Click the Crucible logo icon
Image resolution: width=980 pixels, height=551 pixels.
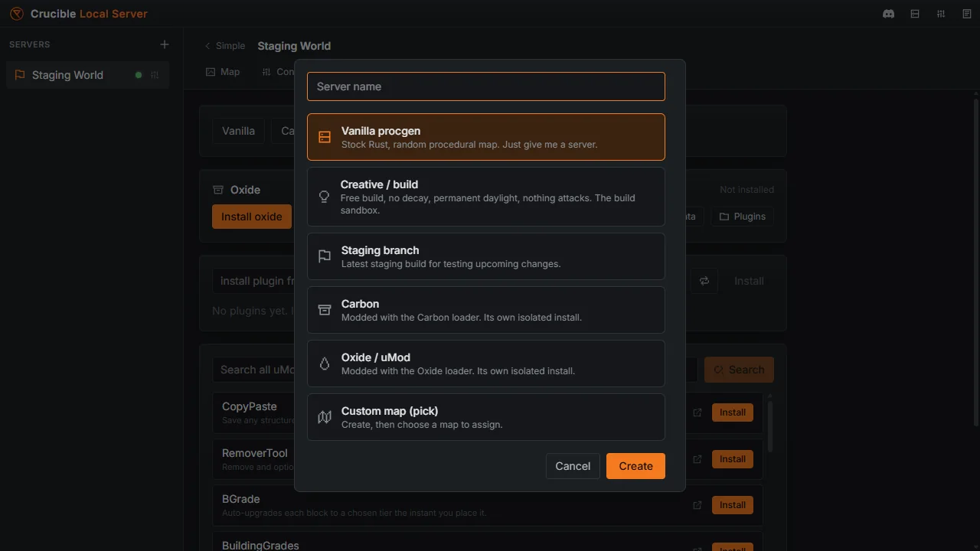17,14
